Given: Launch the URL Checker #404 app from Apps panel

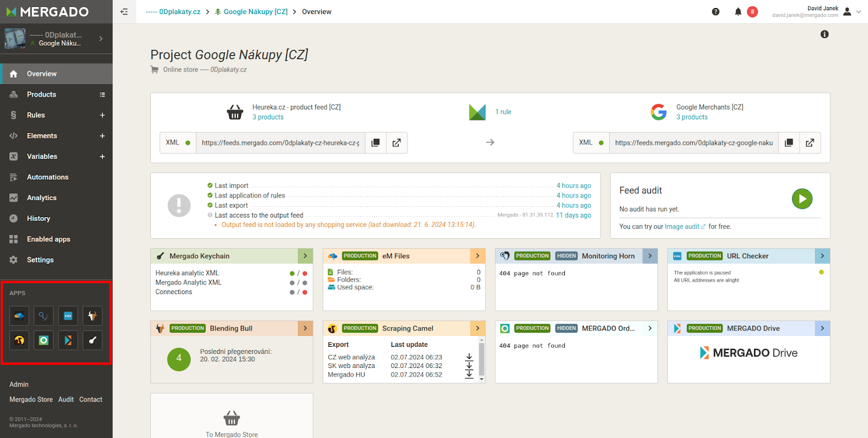Looking at the screenshot, I should [68, 316].
